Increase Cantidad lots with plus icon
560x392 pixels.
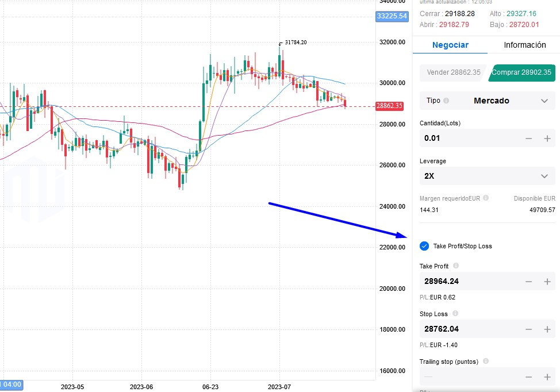click(x=547, y=139)
